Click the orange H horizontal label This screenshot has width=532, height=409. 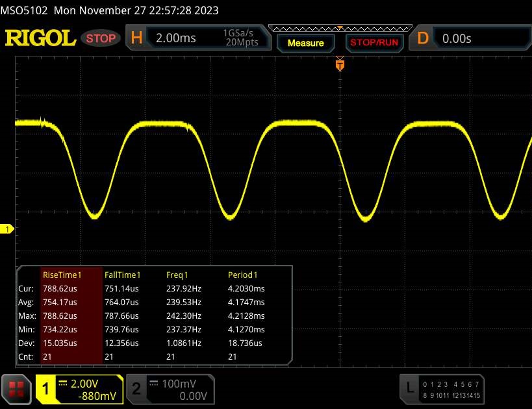pos(136,38)
